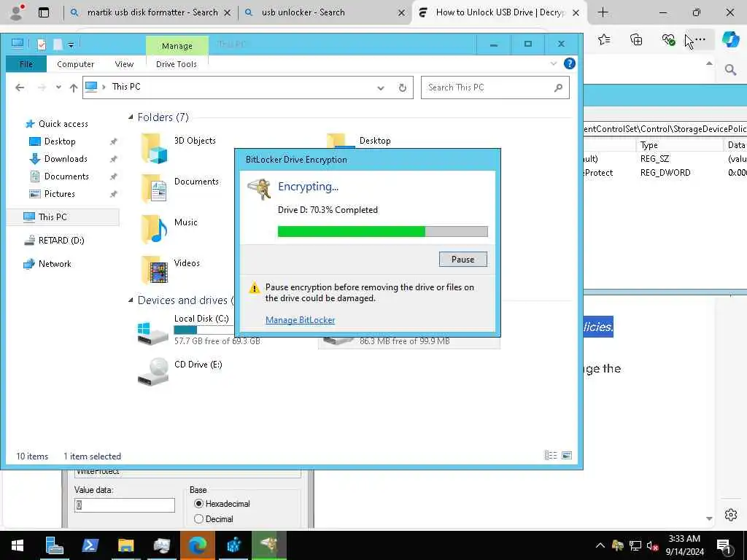Screen dimensions: 747x560
Task: Open the Copilot sidebar icon
Action: (731, 39)
